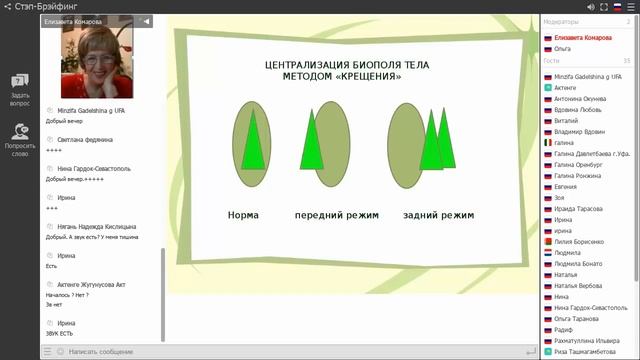Mute the sound with the speaker icon
This screenshot has height=360, width=640.
click(591, 7)
